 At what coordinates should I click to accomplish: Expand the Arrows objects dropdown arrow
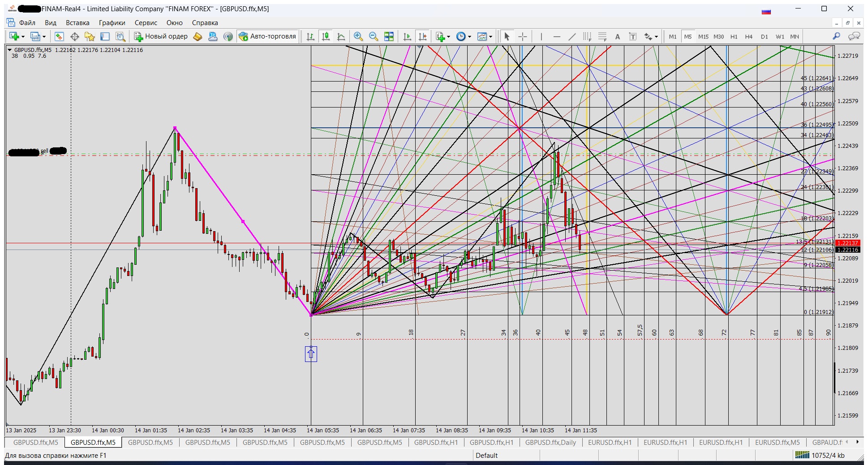point(656,37)
